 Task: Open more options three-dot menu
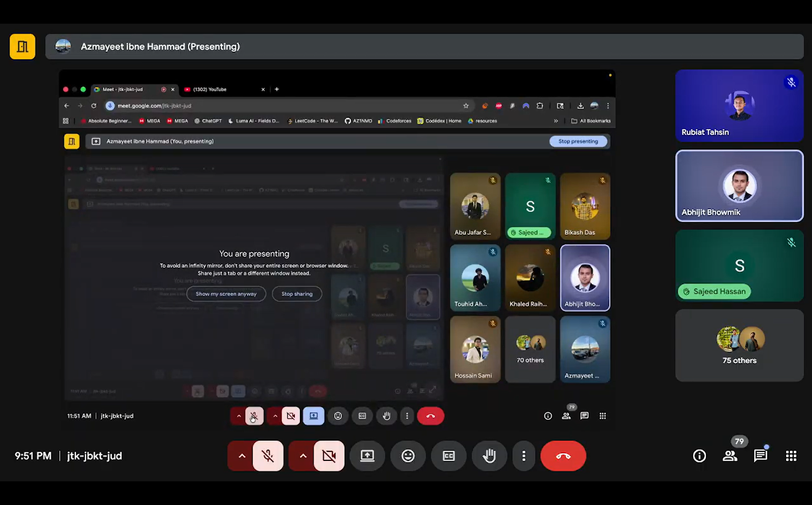coord(524,456)
